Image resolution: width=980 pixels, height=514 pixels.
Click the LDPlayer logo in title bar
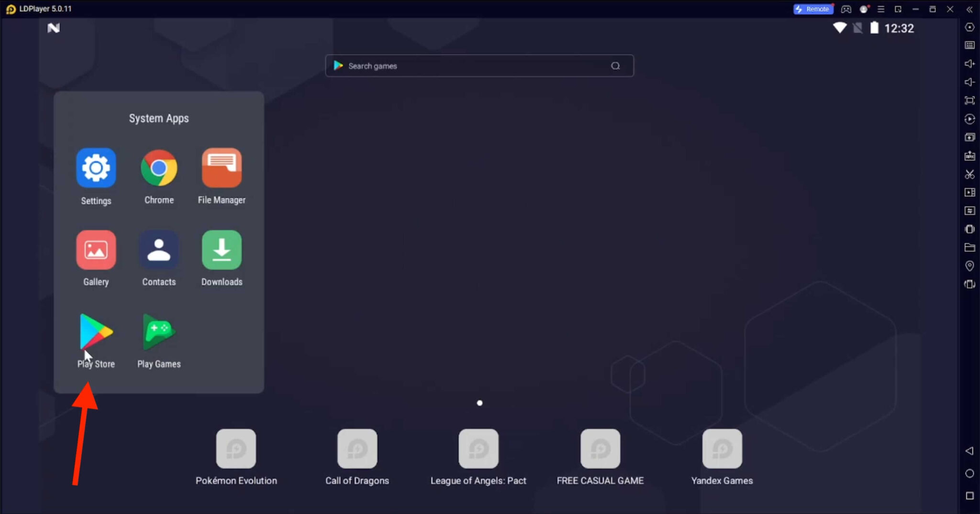(11, 9)
